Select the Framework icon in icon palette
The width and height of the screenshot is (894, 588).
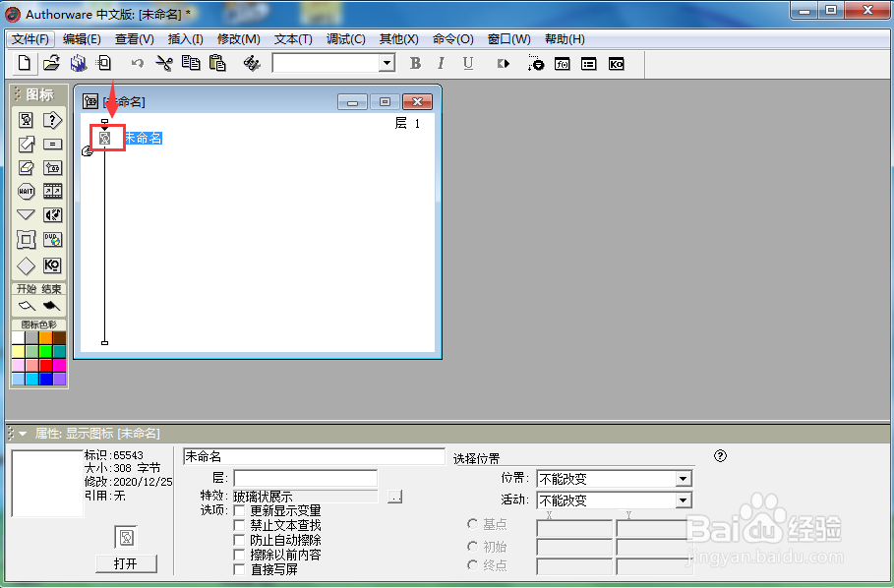click(x=26, y=239)
